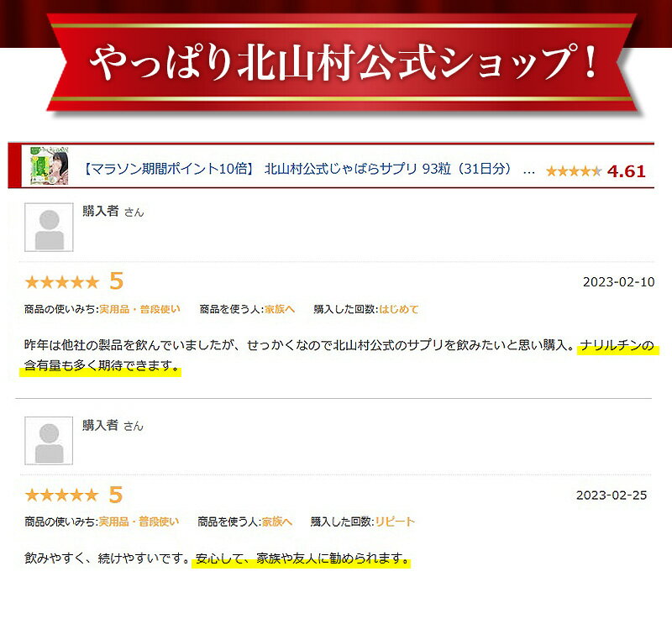This screenshot has width=672, height=629.
Task: Click the overall rating stars beside 4.61
Action: pos(574,171)
